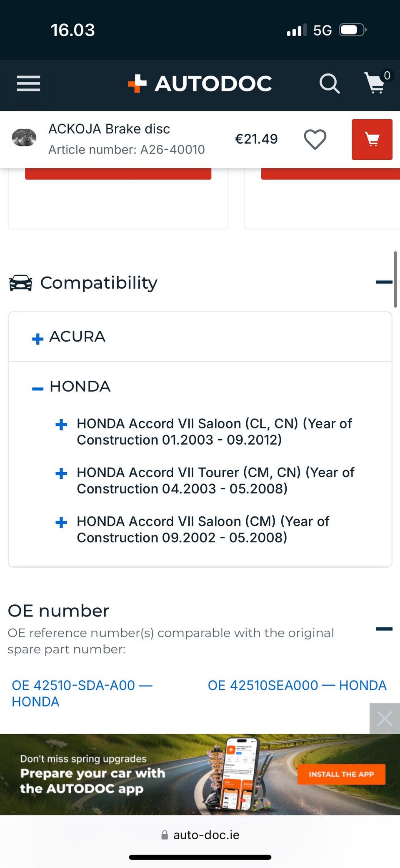Screen dimensions: 400x868
Task: Tap the auto-doc.ie address bar
Action: coord(200,835)
